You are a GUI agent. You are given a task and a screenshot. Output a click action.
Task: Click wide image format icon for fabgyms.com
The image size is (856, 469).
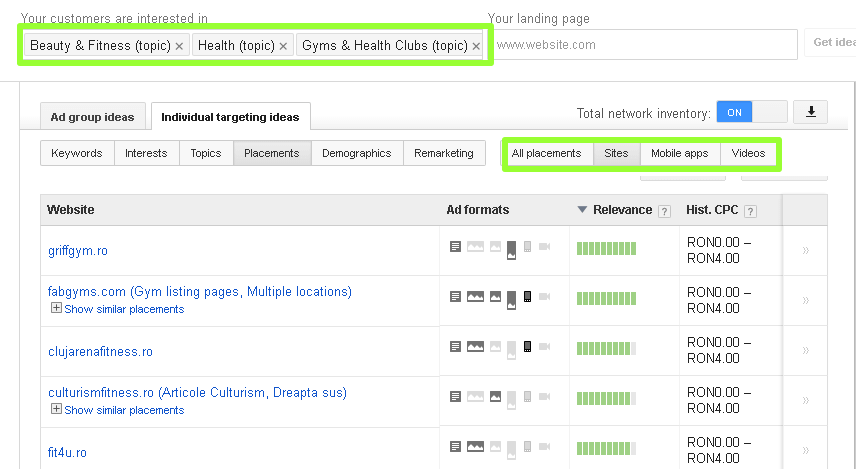475,296
